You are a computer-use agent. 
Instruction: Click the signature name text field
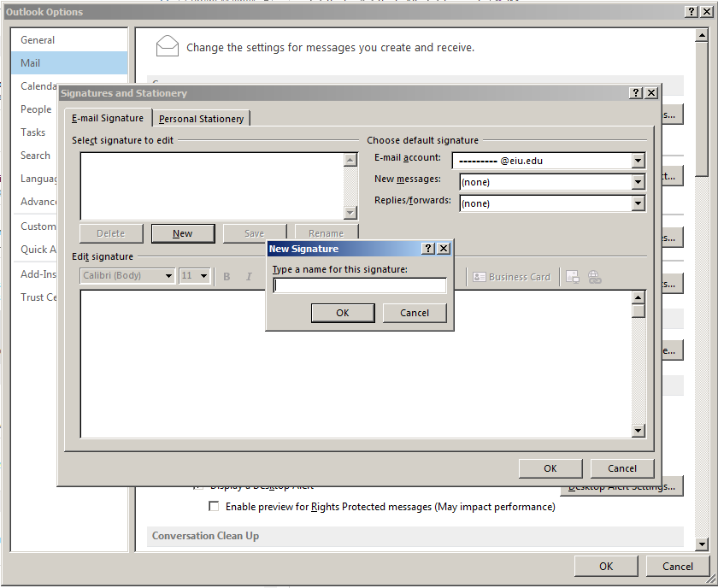point(359,286)
